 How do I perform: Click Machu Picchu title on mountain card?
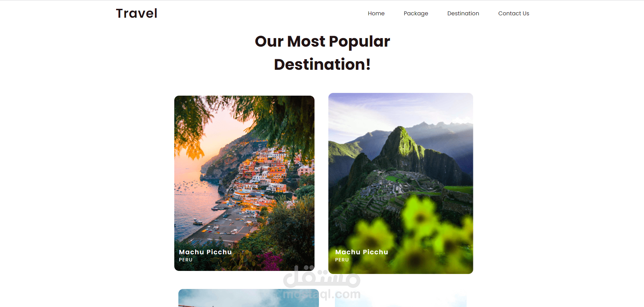point(361,252)
